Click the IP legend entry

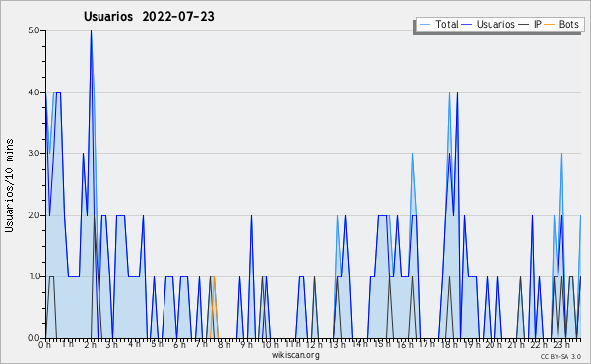[530, 24]
